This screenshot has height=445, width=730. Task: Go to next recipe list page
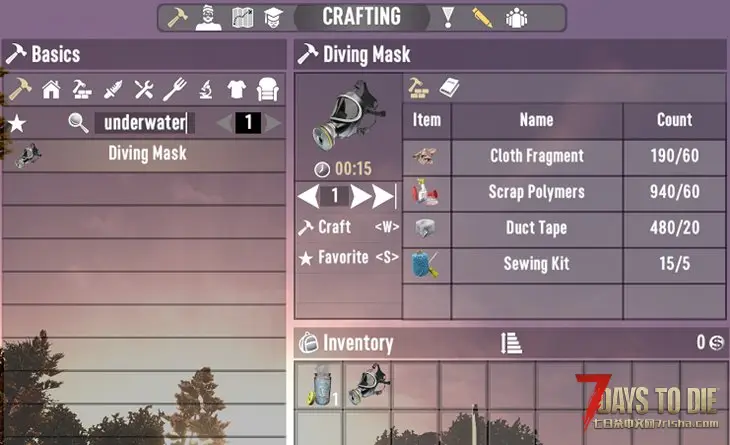(273, 123)
